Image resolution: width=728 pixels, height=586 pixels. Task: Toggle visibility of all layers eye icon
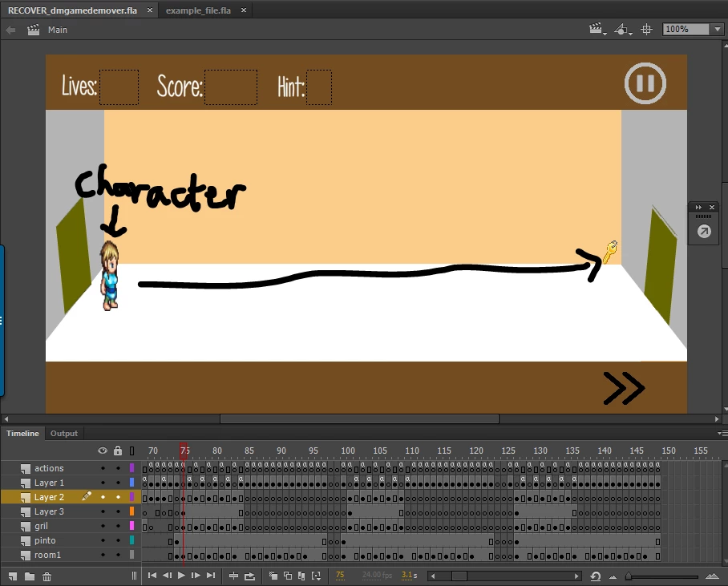103,451
